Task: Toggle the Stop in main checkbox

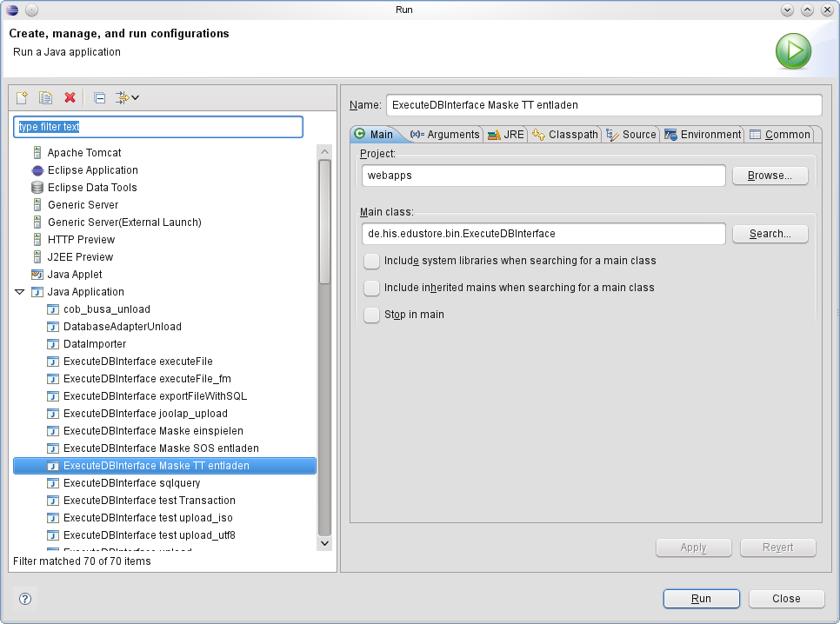Action: click(x=372, y=315)
